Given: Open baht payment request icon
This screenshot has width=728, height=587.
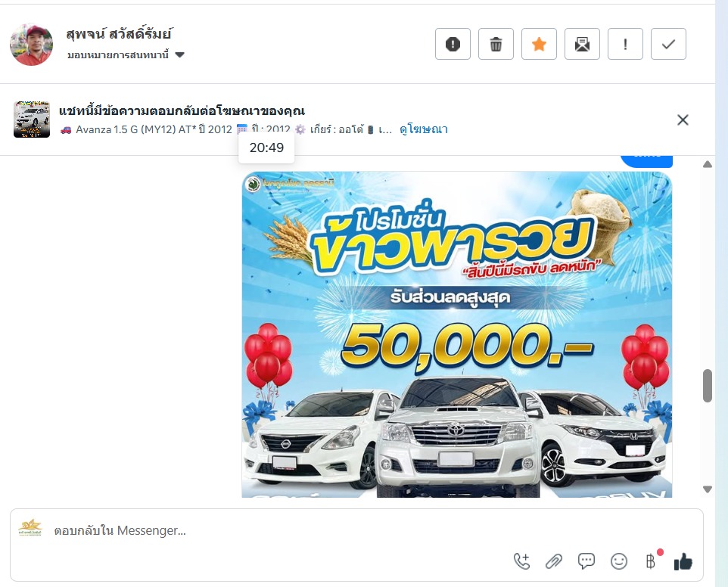Looking at the screenshot, I should tap(652, 561).
